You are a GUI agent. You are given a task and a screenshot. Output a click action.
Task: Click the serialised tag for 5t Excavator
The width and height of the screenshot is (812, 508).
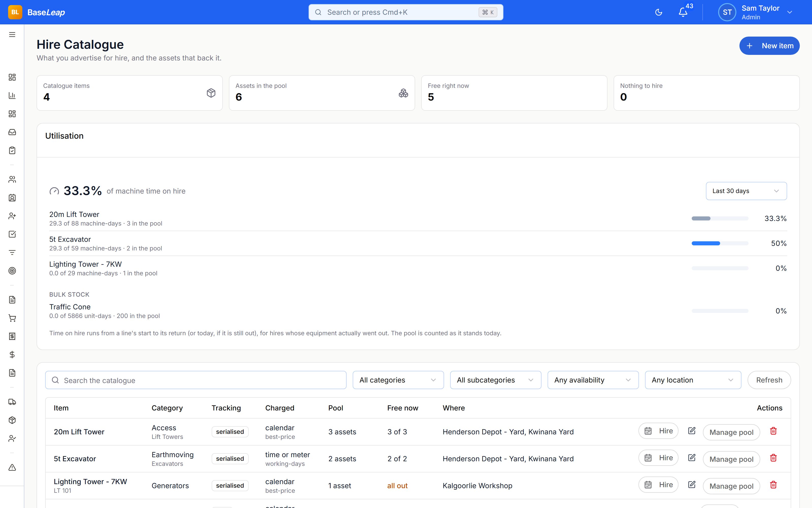click(x=230, y=459)
